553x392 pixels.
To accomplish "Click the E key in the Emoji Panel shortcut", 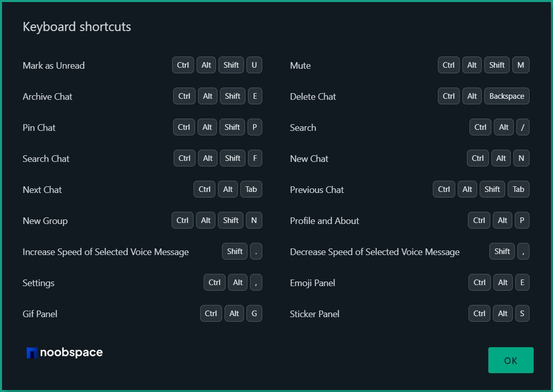I will (522, 282).
